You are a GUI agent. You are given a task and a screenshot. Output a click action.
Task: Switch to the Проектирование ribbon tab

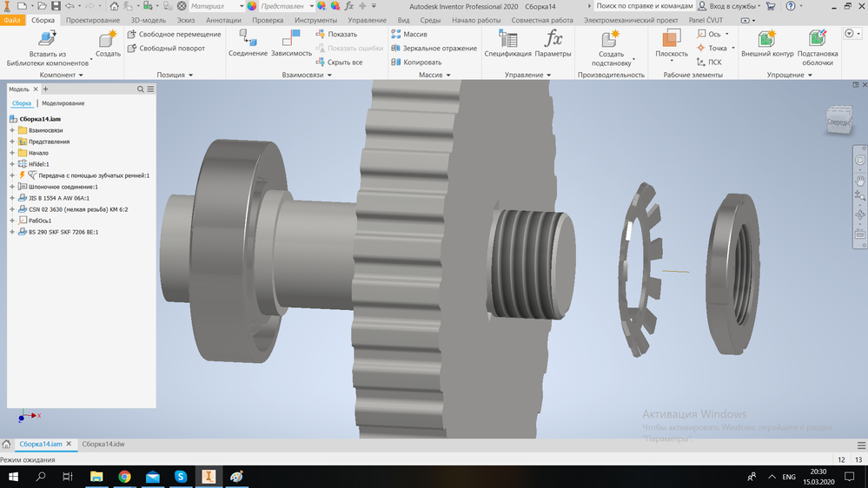(92, 20)
